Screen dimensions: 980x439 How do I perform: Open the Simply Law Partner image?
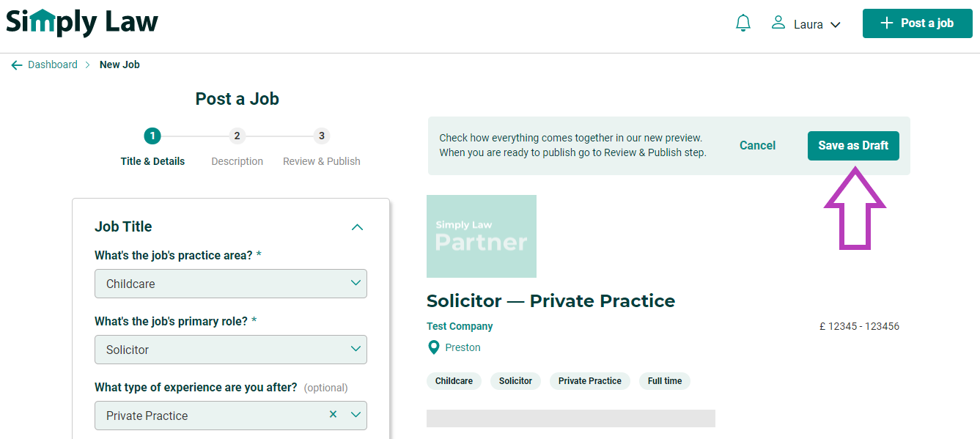click(x=482, y=236)
